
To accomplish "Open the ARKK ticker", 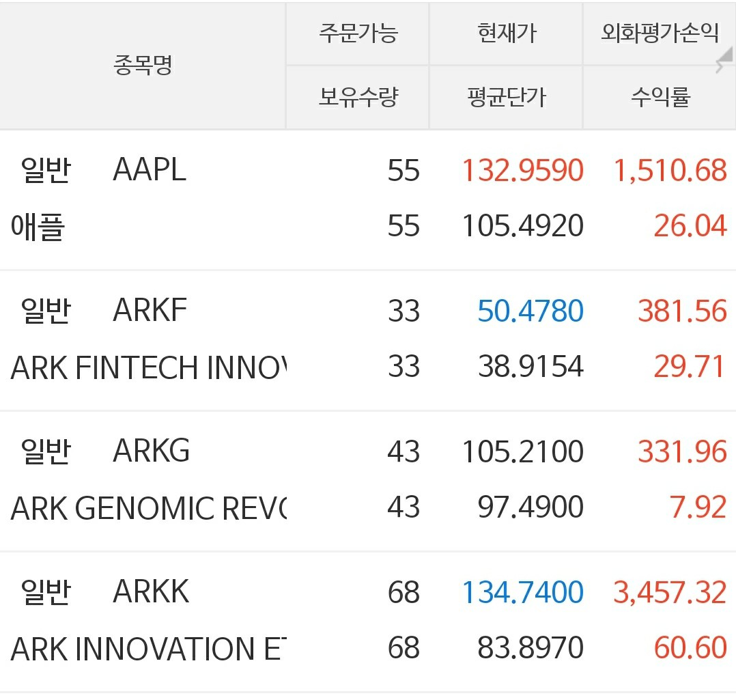I will pyautogui.click(x=152, y=591).
